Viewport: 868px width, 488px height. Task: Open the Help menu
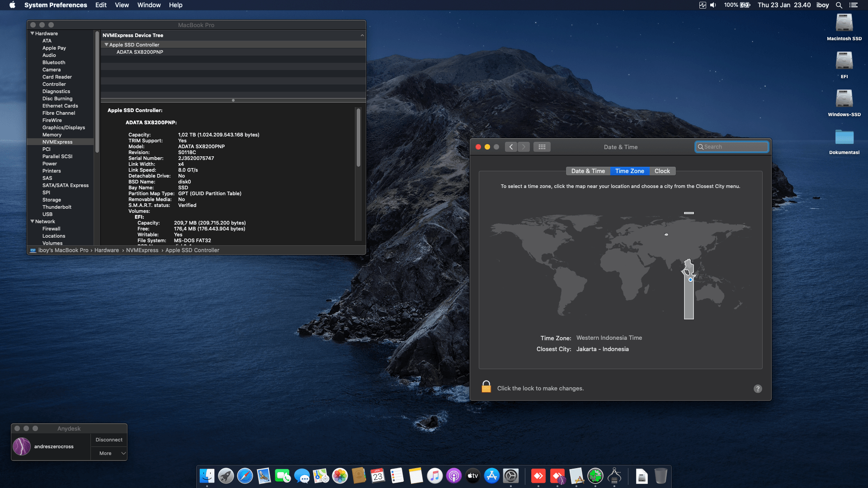point(175,5)
